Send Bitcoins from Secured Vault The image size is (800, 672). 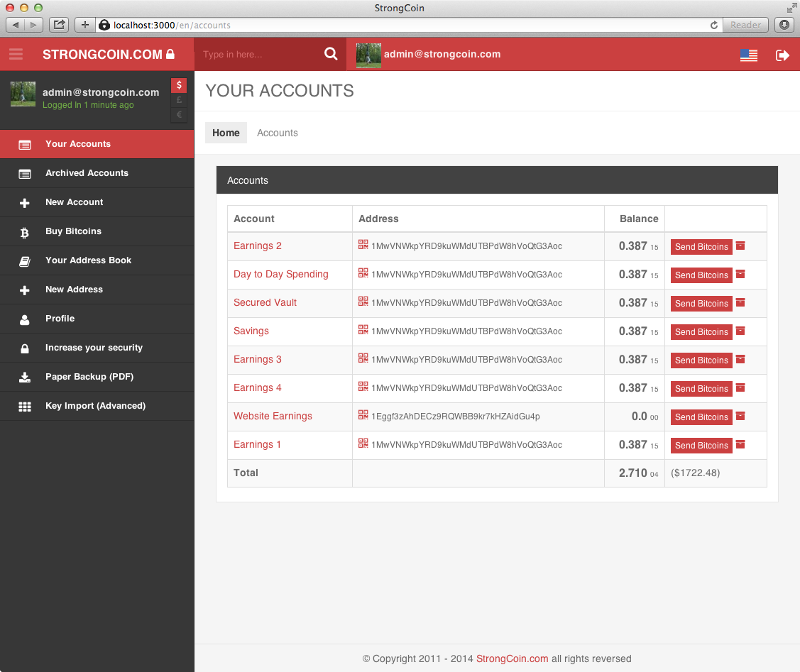(701, 304)
